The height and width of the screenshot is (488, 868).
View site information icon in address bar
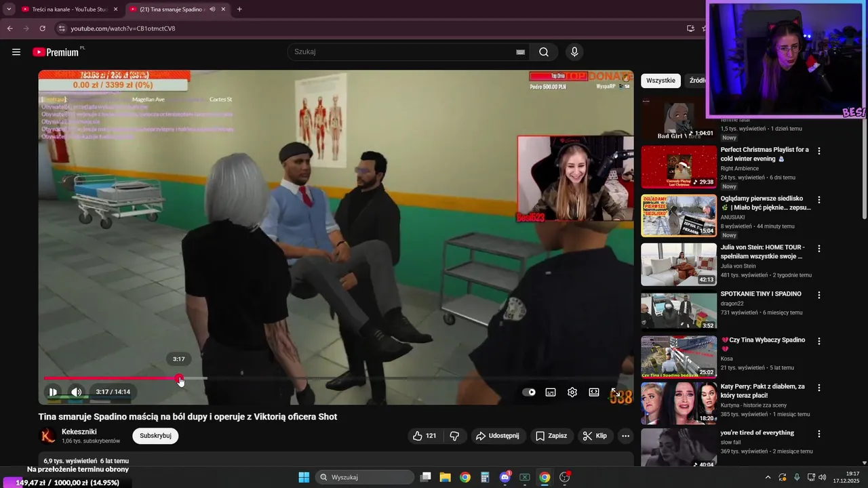pos(62,28)
